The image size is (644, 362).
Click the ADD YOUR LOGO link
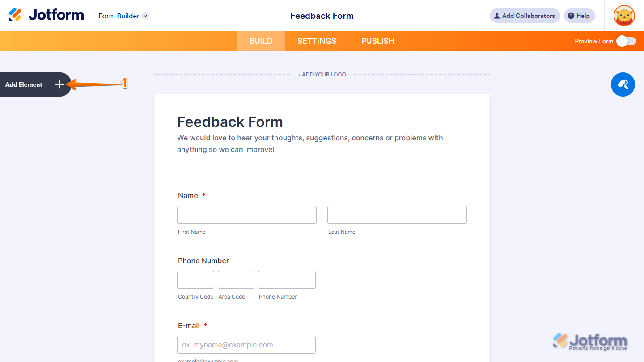[322, 74]
